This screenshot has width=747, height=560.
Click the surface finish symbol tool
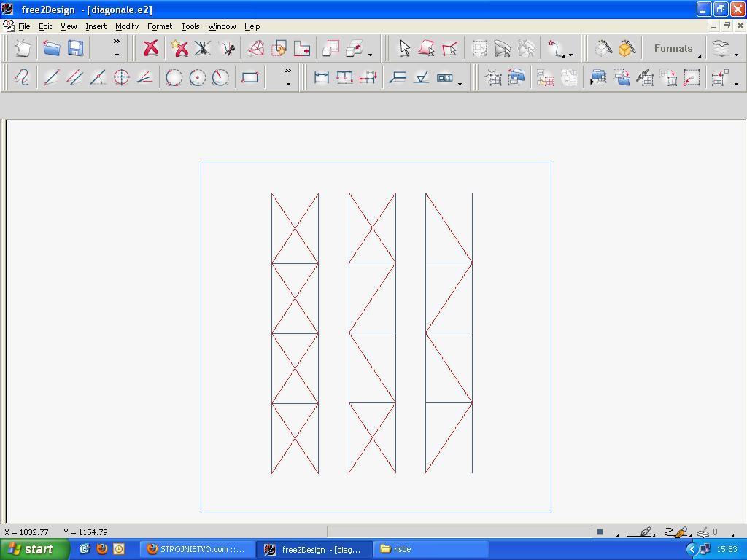pyautogui.click(x=421, y=77)
